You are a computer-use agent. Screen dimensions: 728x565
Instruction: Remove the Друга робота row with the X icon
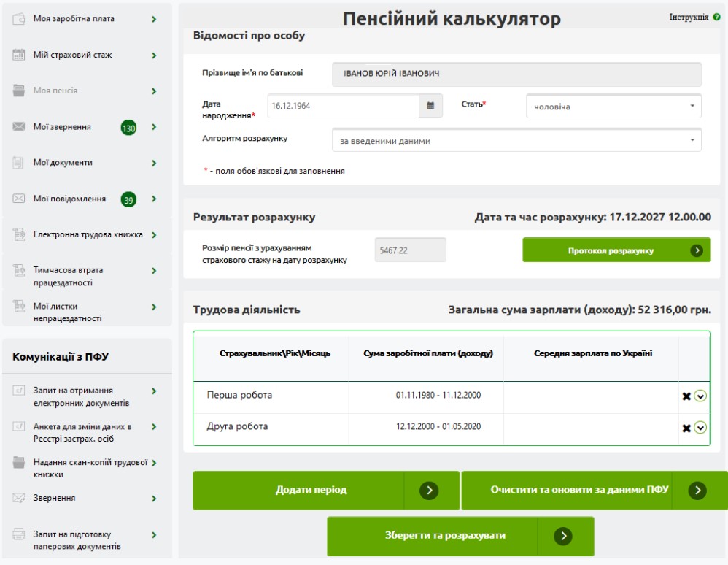point(686,427)
